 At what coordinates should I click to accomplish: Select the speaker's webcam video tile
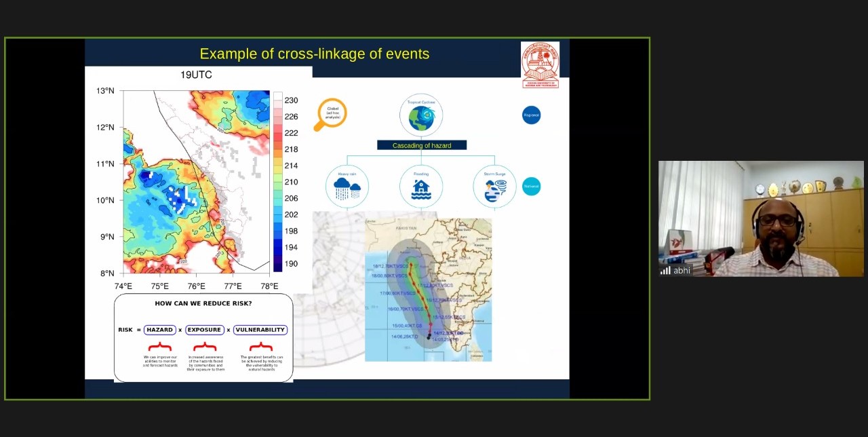coord(761,218)
